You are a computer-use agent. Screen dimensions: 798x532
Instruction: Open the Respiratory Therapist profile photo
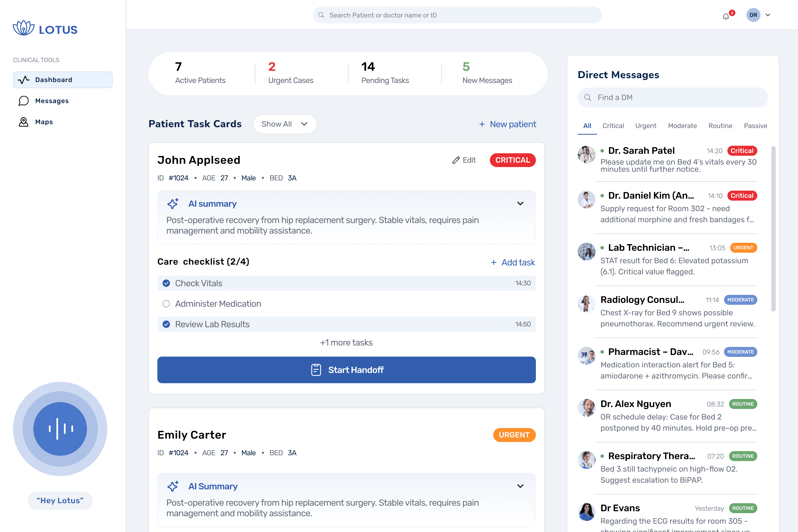[587, 460]
